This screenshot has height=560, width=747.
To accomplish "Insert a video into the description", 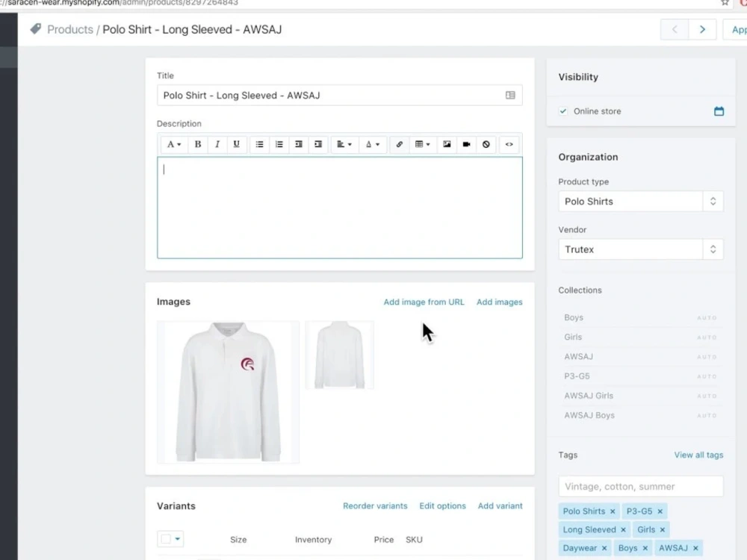I will click(x=466, y=144).
